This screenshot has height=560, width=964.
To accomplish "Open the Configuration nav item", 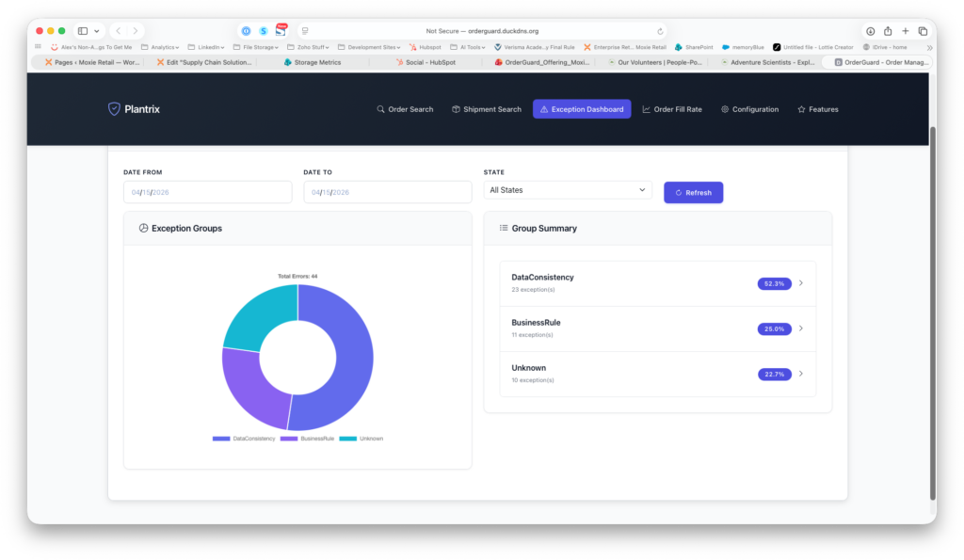I will (x=749, y=109).
